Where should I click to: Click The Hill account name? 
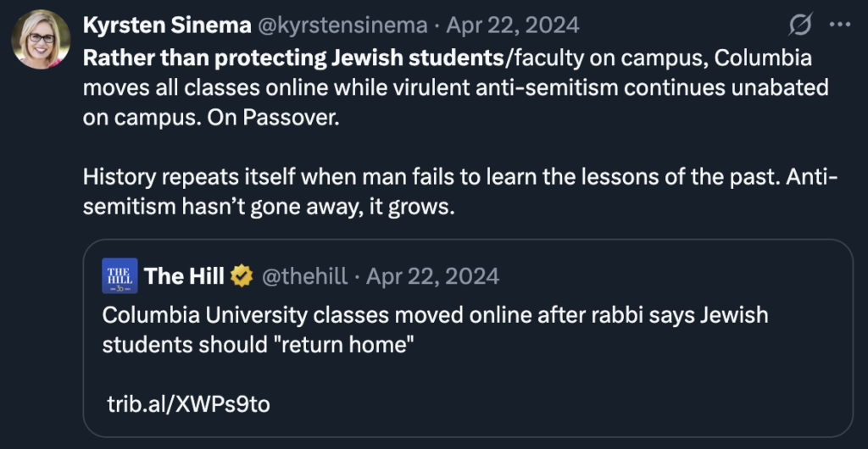click(184, 275)
